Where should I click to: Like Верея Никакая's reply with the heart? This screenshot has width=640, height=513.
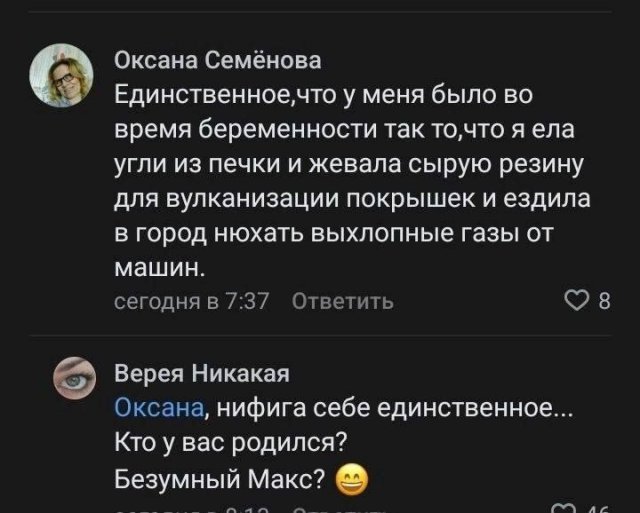coord(565,509)
